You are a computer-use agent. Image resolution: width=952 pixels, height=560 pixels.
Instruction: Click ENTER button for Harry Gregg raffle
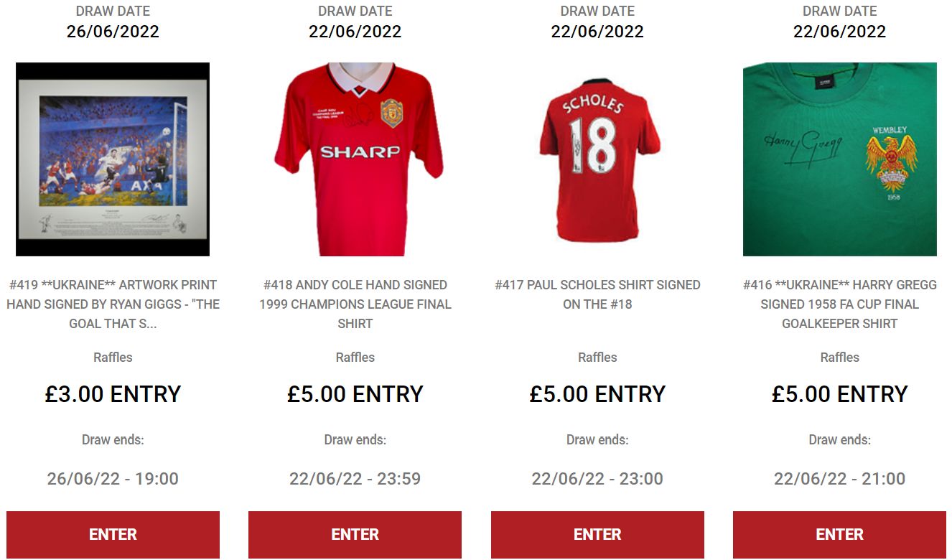tap(840, 535)
